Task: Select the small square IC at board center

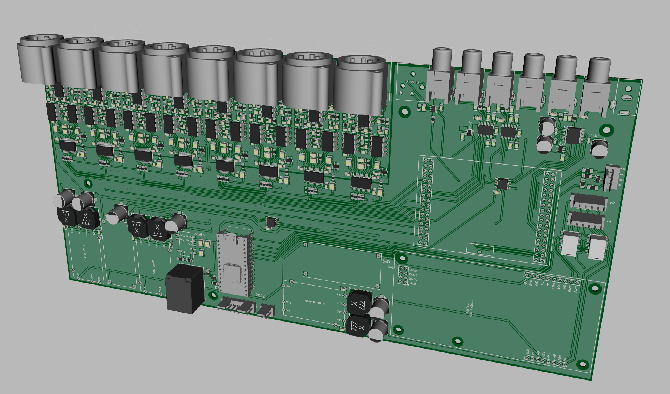Action: pyautogui.click(x=271, y=222)
